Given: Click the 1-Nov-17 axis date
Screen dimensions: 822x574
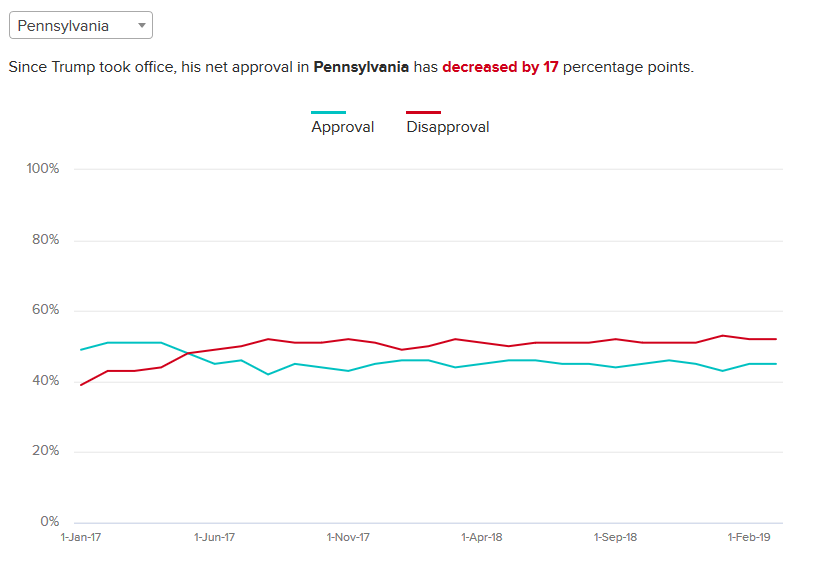Looking at the screenshot, I should click(348, 537).
